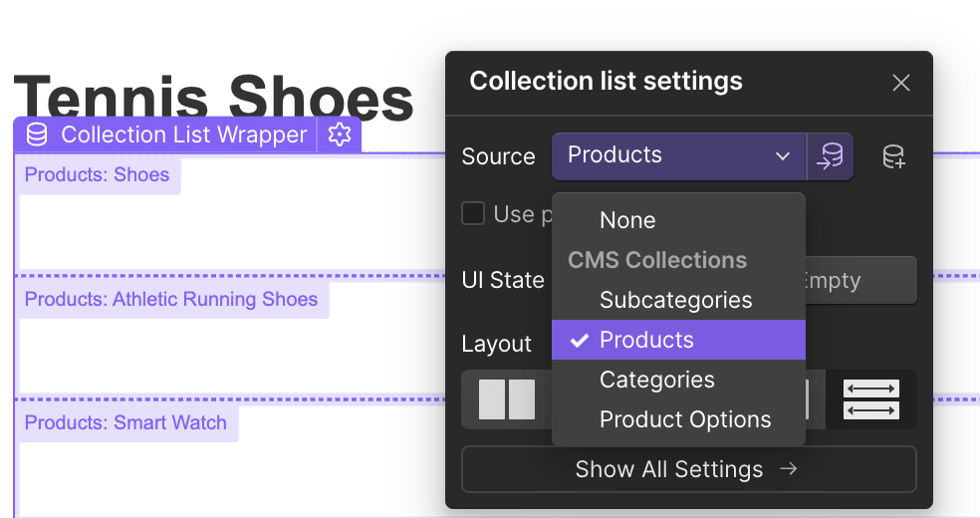The height and width of the screenshot is (518, 980).
Task: Select the Products: Smart Watch item
Action: 126,423
